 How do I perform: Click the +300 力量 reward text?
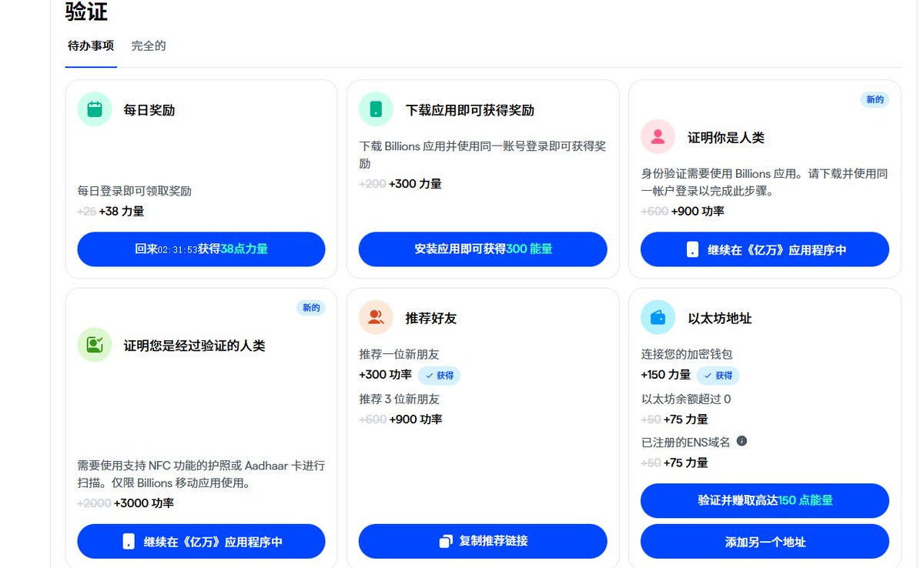(415, 183)
